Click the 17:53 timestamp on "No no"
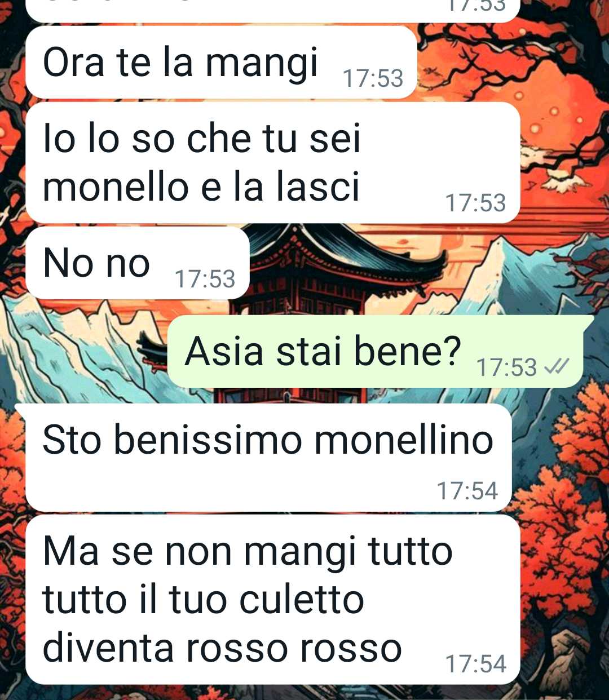The height and width of the screenshot is (700, 609). coord(205,279)
